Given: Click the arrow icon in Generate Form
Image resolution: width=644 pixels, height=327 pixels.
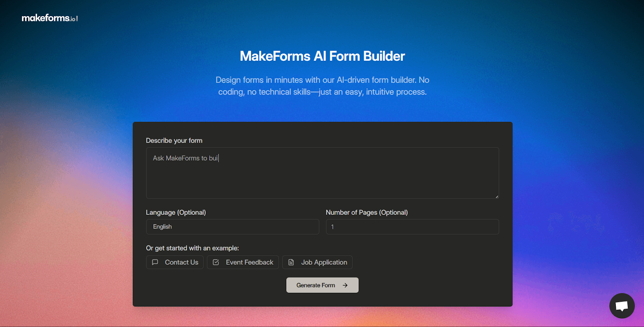Looking at the screenshot, I should [x=345, y=285].
